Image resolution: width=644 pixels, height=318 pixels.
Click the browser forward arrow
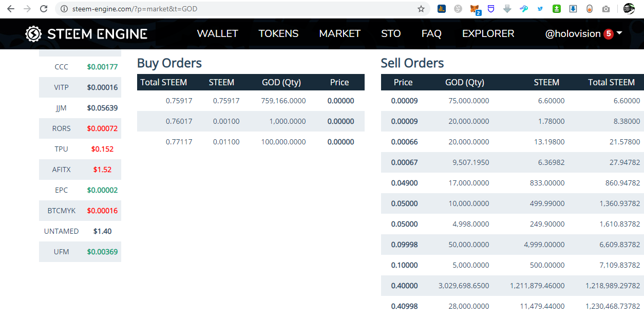point(27,9)
